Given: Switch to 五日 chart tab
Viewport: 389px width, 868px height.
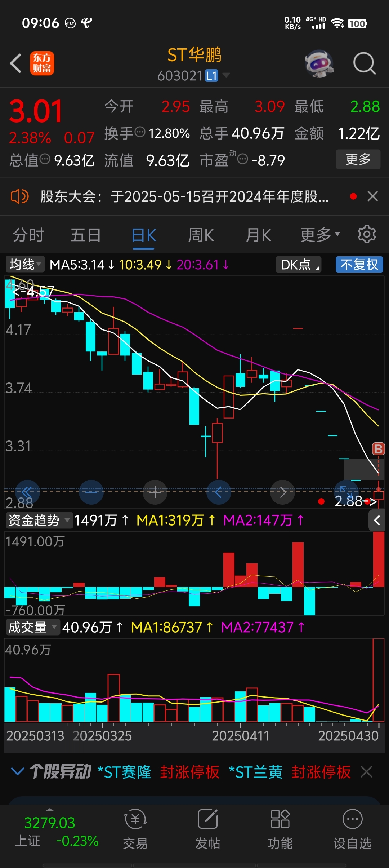Looking at the screenshot, I should [86, 235].
